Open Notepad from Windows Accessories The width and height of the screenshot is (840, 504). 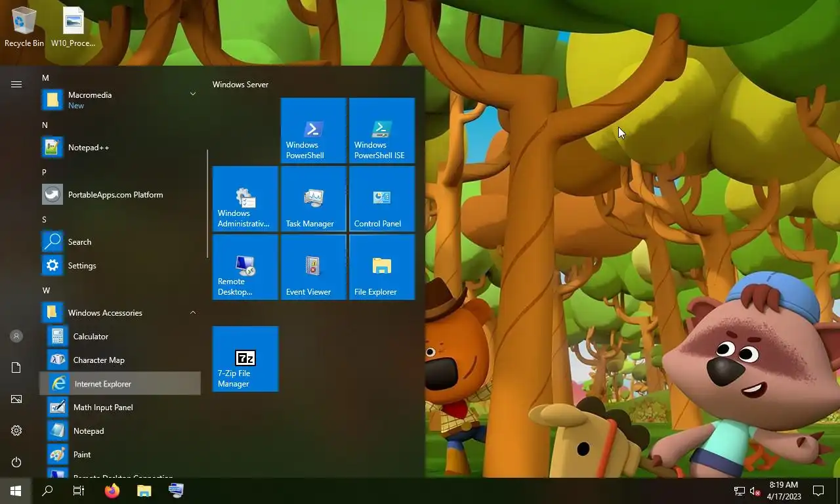(x=120, y=431)
